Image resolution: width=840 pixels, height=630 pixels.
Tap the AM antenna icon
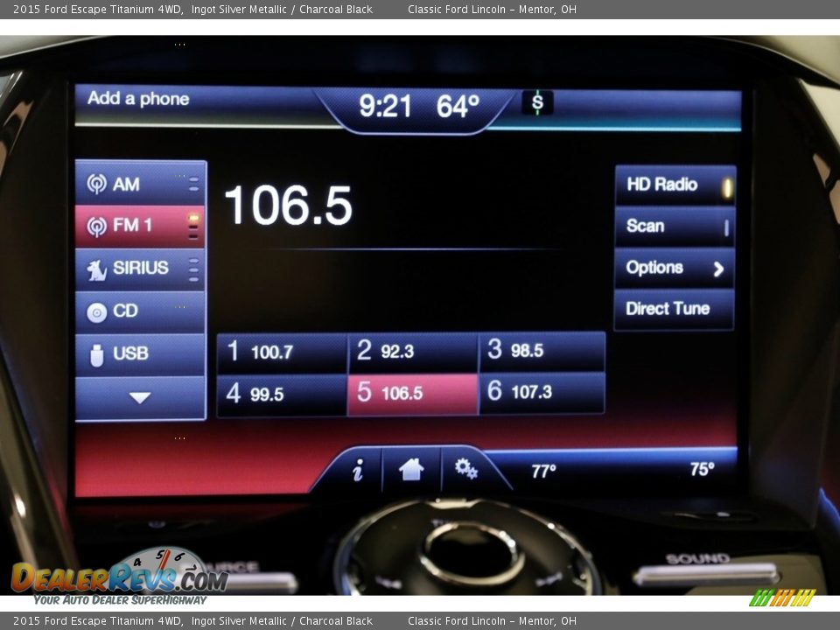coord(97,185)
